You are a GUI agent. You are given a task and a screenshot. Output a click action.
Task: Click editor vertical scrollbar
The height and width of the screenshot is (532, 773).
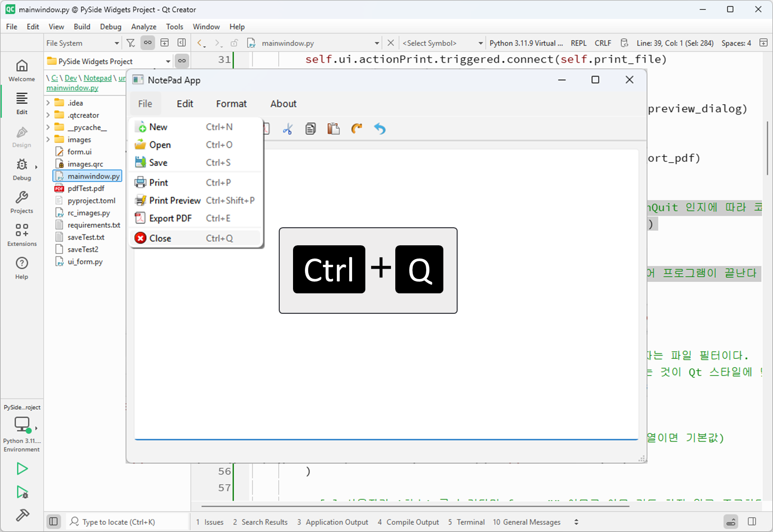click(767, 148)
